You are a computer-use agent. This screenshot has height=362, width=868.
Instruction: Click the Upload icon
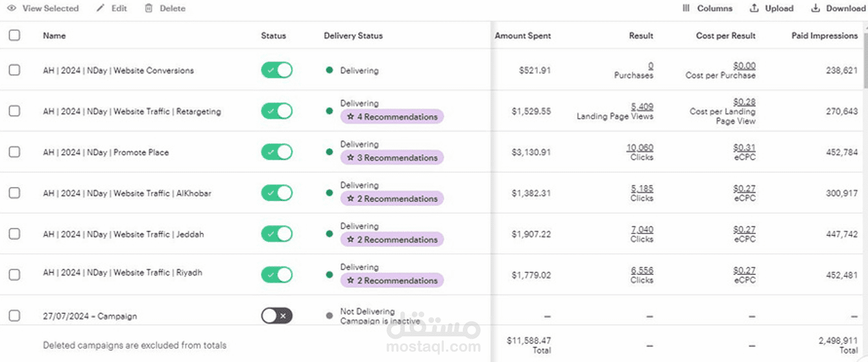(x=754, y=8)
